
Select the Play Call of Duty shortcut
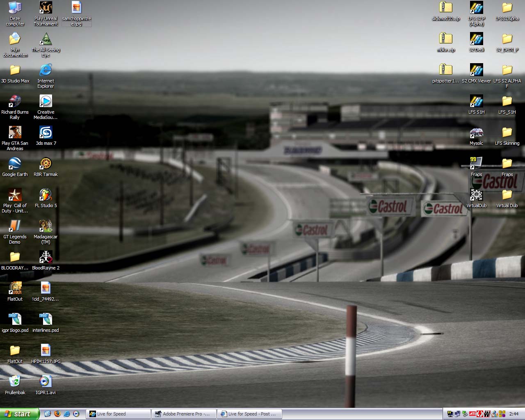coord(15,201)
